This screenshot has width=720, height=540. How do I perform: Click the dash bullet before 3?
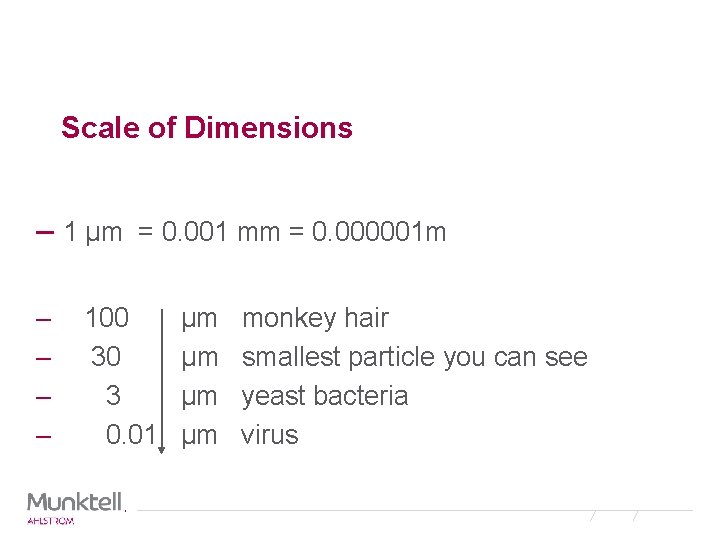point(43,397)
